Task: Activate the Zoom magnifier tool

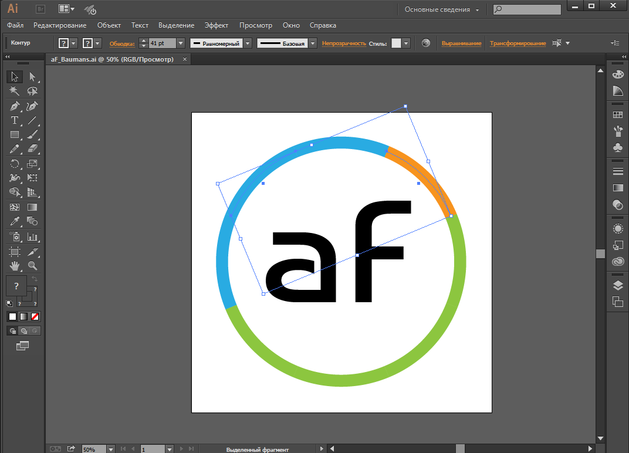Action: pos(32,266)
